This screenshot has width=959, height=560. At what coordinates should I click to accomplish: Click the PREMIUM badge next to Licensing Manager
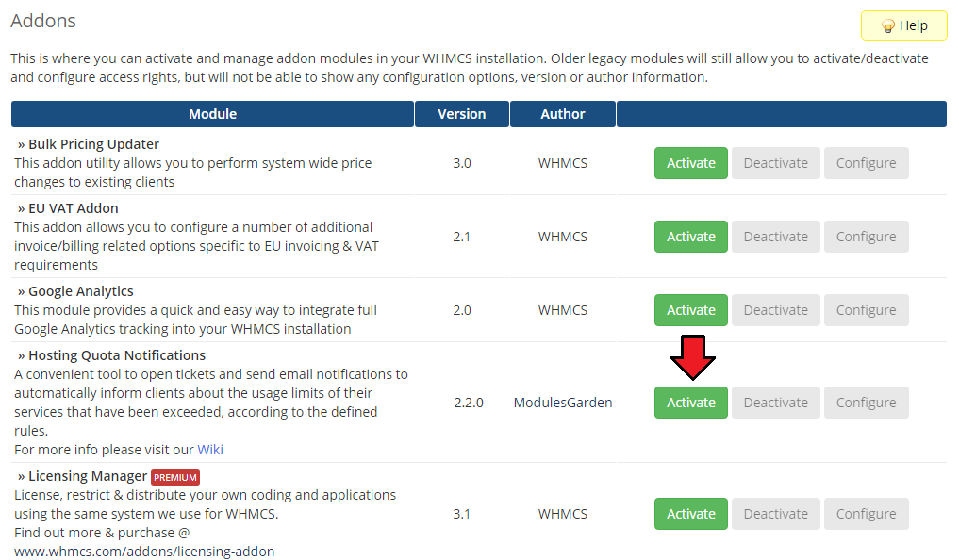point(174,477)
